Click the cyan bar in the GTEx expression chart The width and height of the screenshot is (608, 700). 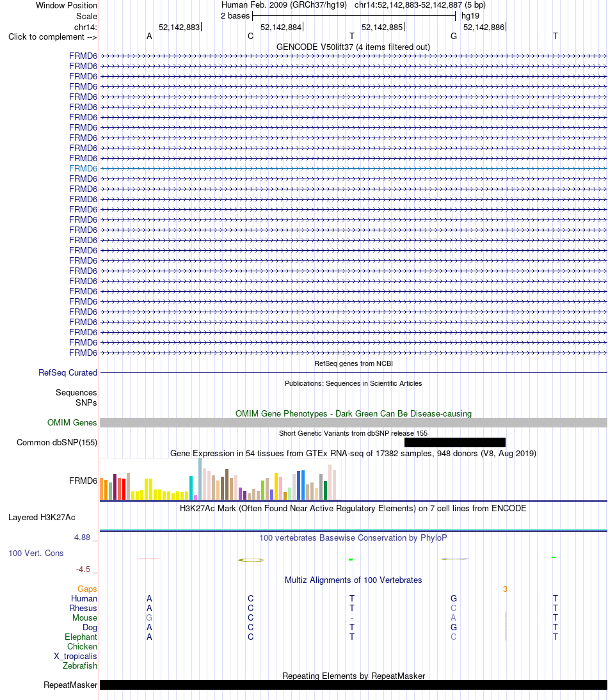click(x=191, y=488)
